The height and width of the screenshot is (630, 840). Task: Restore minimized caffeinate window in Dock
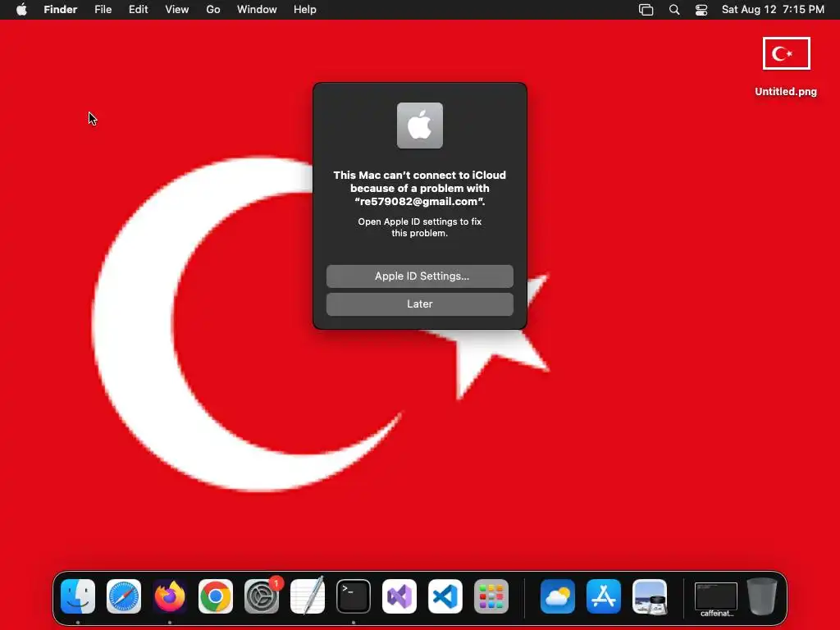coord(716,597)
